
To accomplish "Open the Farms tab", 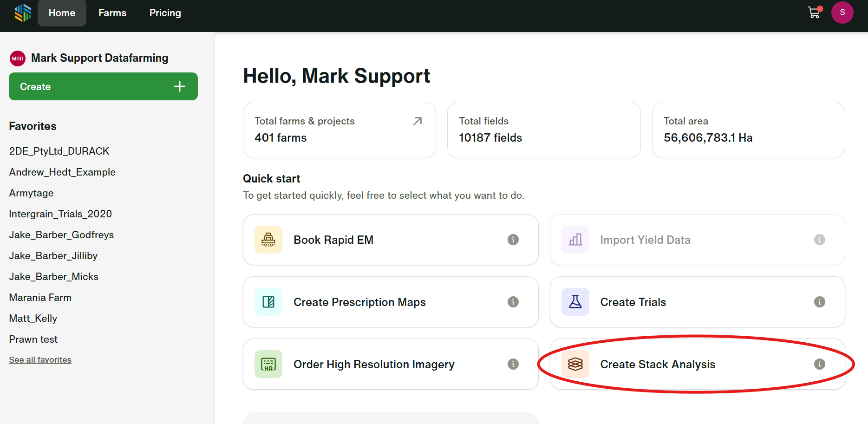I will (112, 13).
